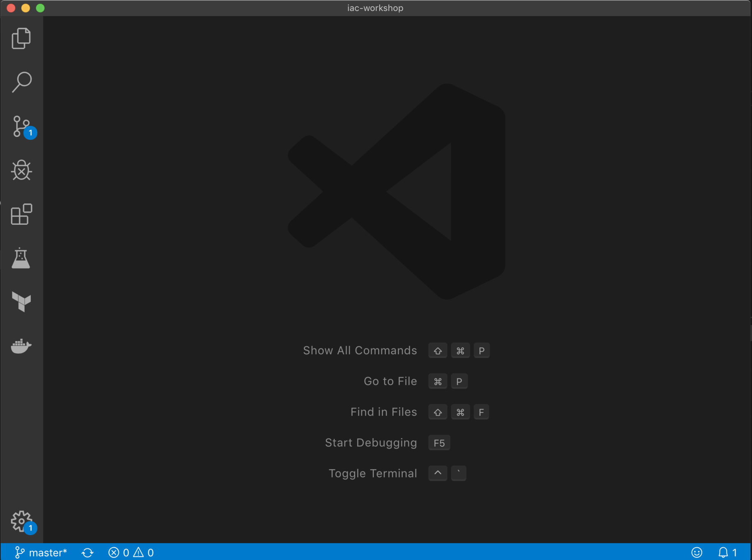Minimize the window with the yellow button
The image size is (752, 560).
point(26,8)
